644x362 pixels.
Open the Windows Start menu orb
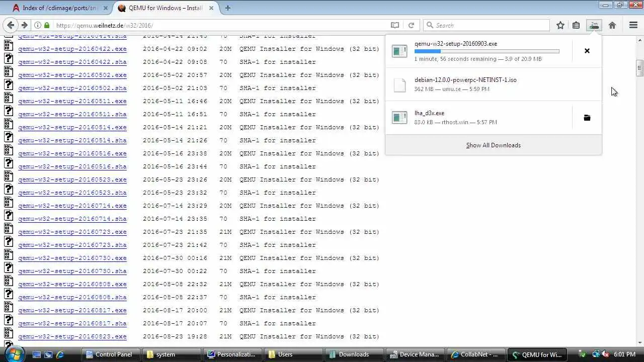pos(14,353)
